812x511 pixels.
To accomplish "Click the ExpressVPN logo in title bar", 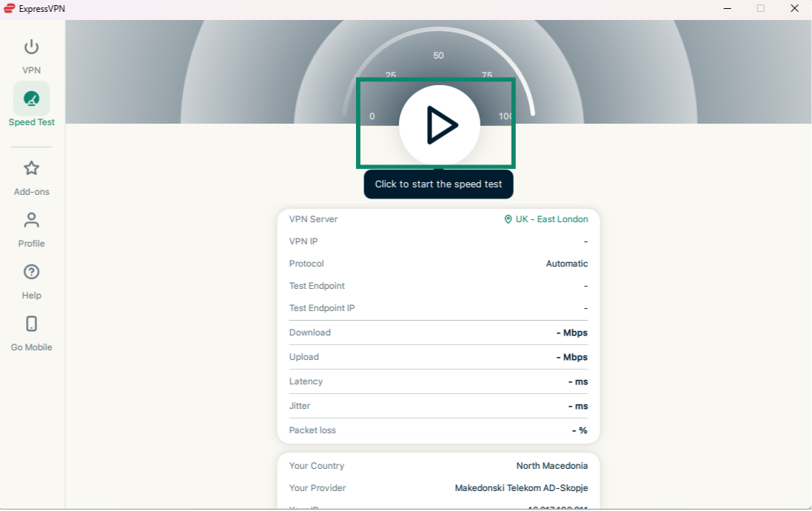I will click(10, 8).
